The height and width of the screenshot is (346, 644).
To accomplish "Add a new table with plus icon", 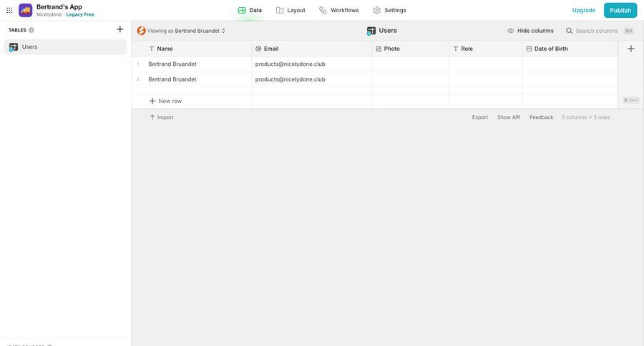I will click(x=120, y=29).
